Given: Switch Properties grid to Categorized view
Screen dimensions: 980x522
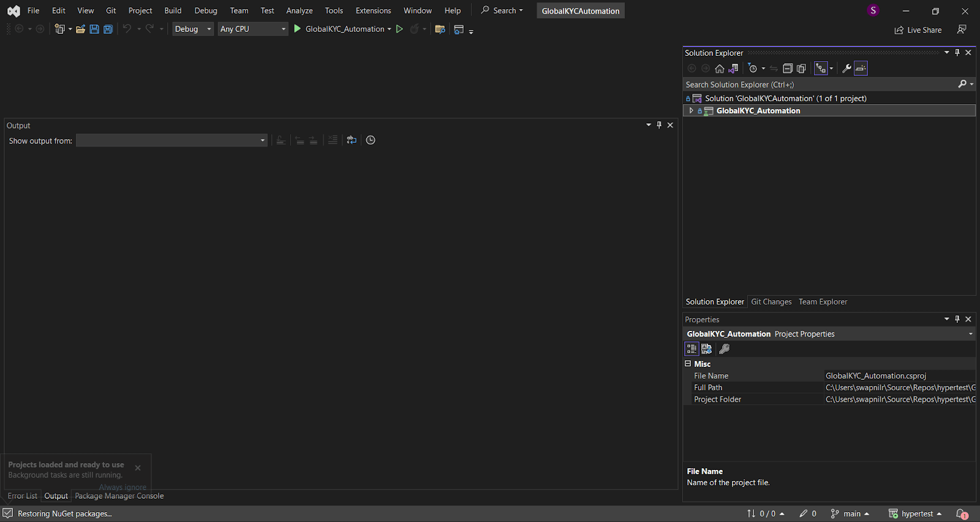Looking at the screenshot, I should (692, 349).
